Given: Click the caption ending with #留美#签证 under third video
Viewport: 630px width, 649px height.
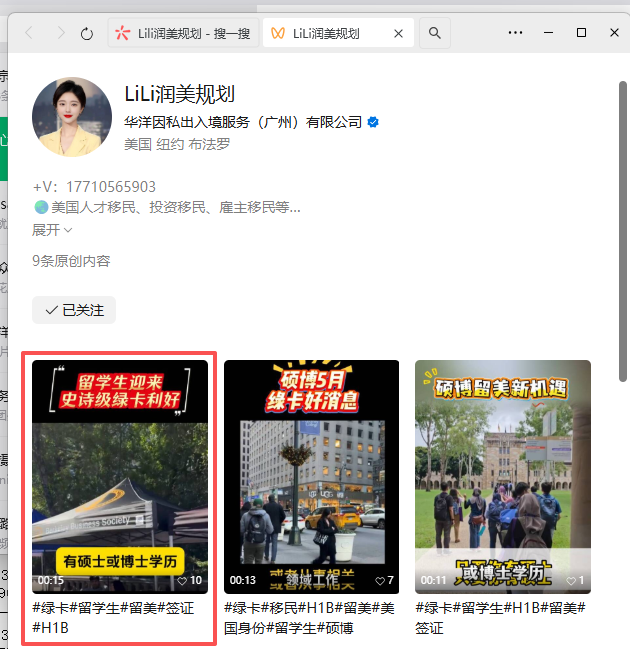Looking at the screenshot, I should [x=500, y=618].
